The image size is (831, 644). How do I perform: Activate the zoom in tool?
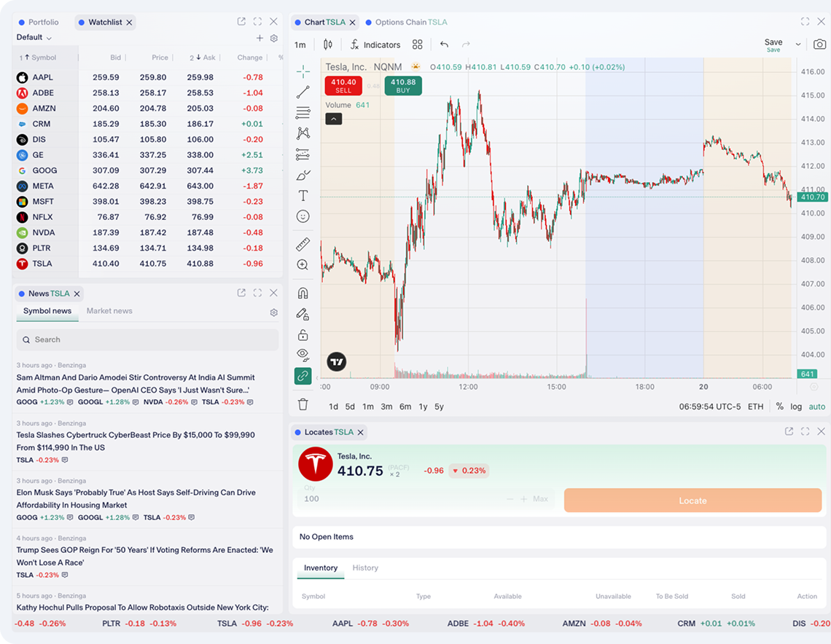coord(303,264)
